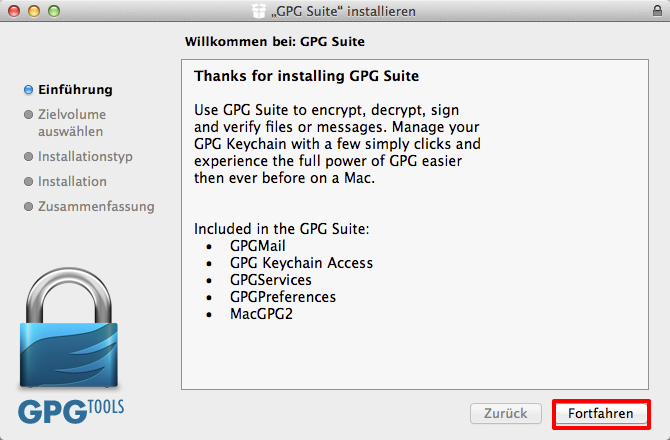The width and height of the screenshot is (670, 440).
Task: Click the yellow minimize window button
Action: (x=34, y=11)
